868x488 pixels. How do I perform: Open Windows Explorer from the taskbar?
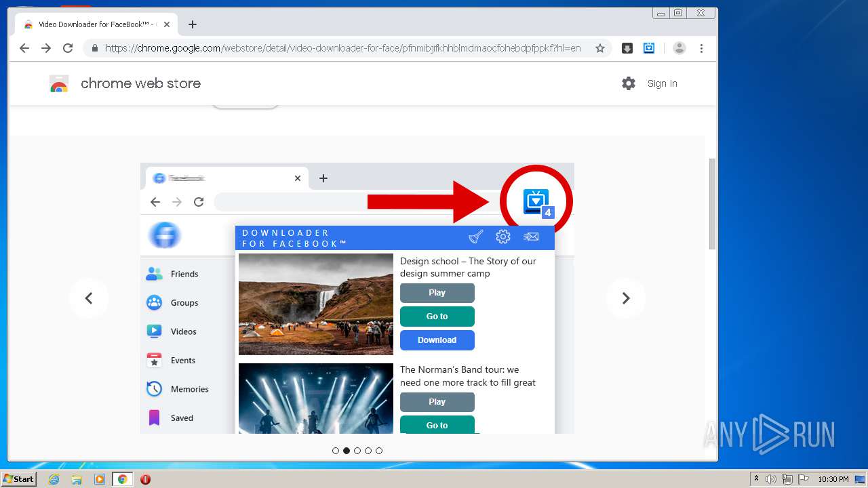click(x=77, y=479)
